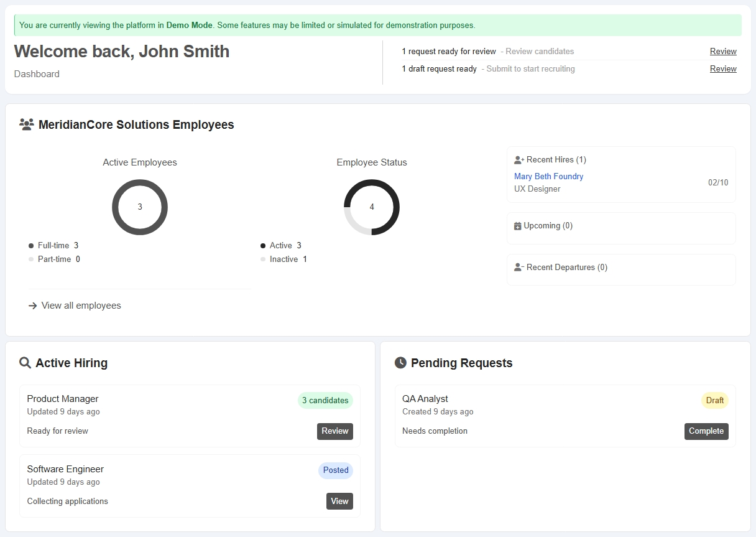This screenshot has width=756, height=537.
Task: Select the Draft status badge
Action: [714, 401]
